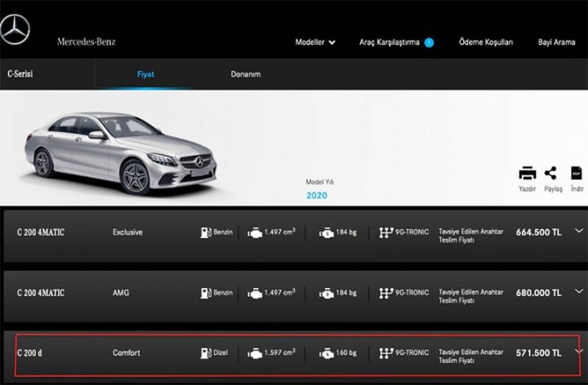Switch to the Fiyat tab
The width and height of the screenshot is (588, 385).
coord(145,74)
